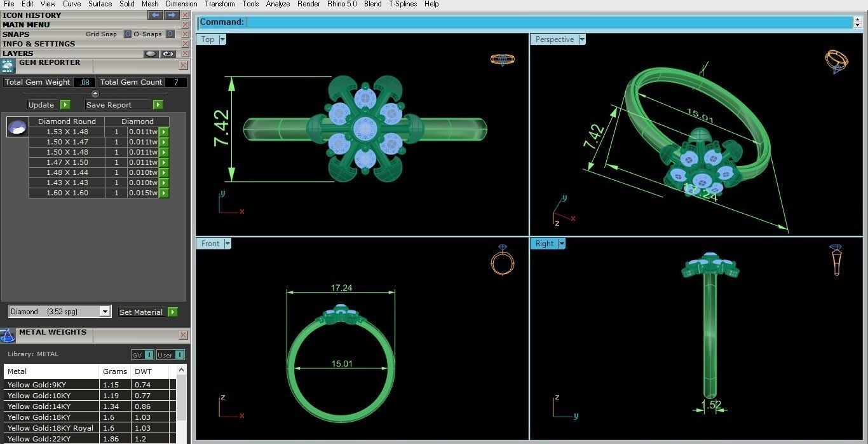Viewport: 868px width, 444px height.
Task: Click the Front viewport ring display icon
Action: click(502, 260)
